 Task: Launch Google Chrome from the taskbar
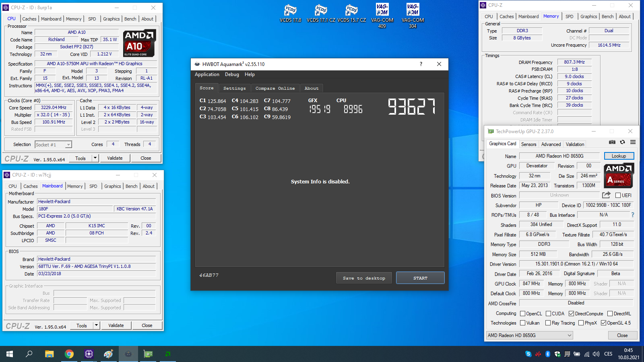(69, 354)
